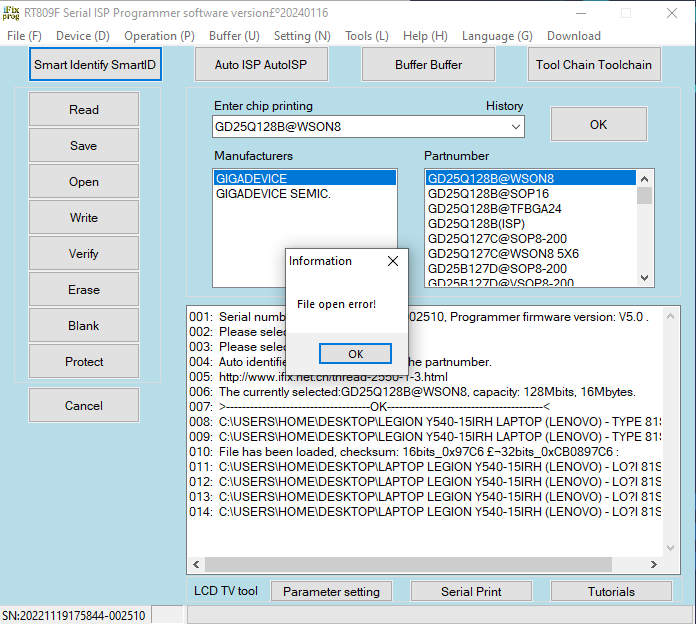The width and height of the screenshot is (696, 624).
Task: Click OK in the Information dialog
Action: click(355, 354)
